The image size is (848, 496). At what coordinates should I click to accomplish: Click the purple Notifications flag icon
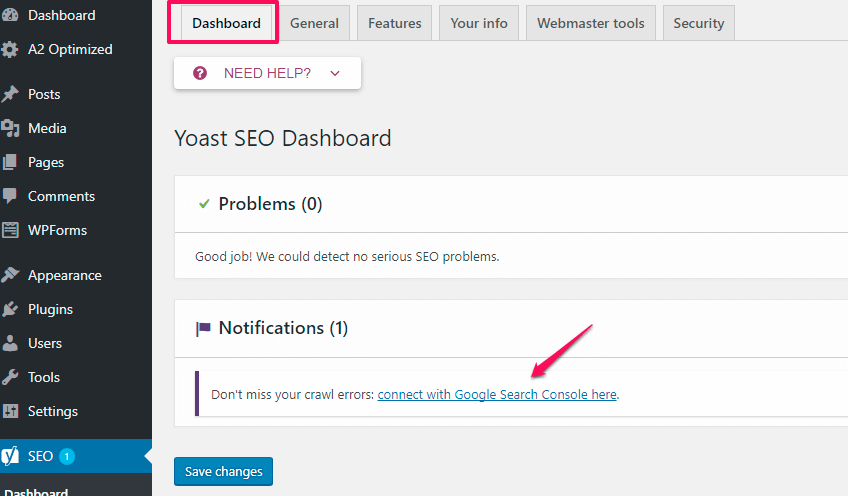pos(203,328)
